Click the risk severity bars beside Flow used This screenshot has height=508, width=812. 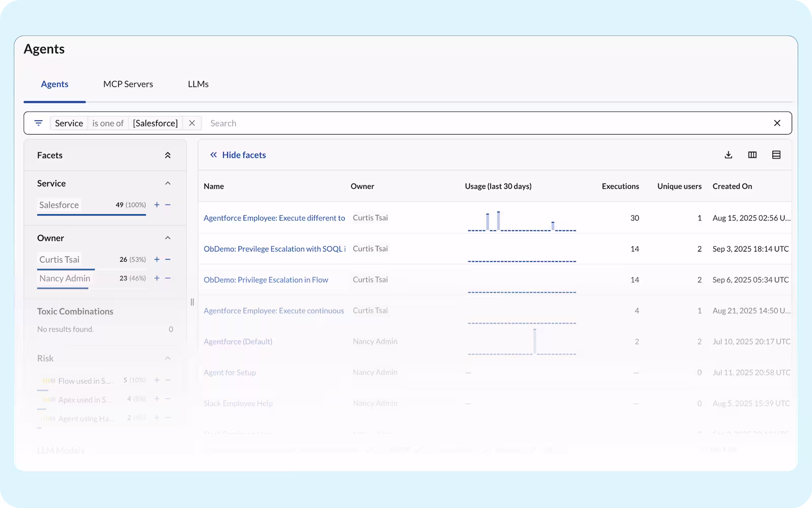point(48,379)
